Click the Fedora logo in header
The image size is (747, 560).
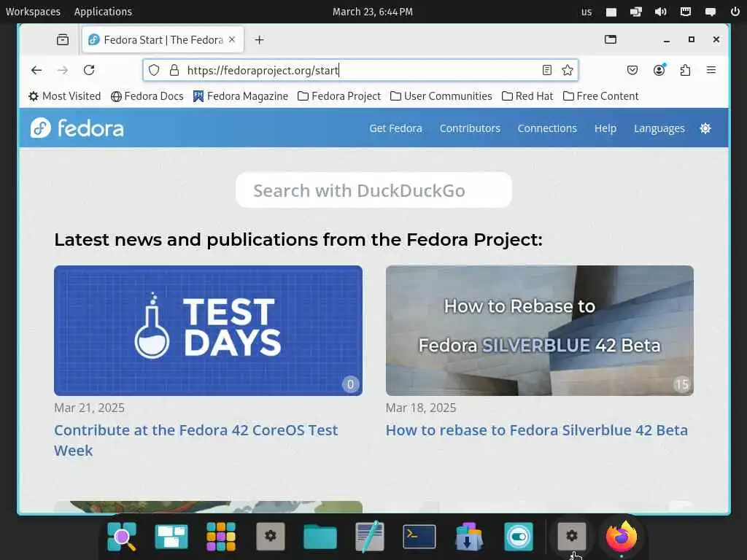click(x=77, y=128)
